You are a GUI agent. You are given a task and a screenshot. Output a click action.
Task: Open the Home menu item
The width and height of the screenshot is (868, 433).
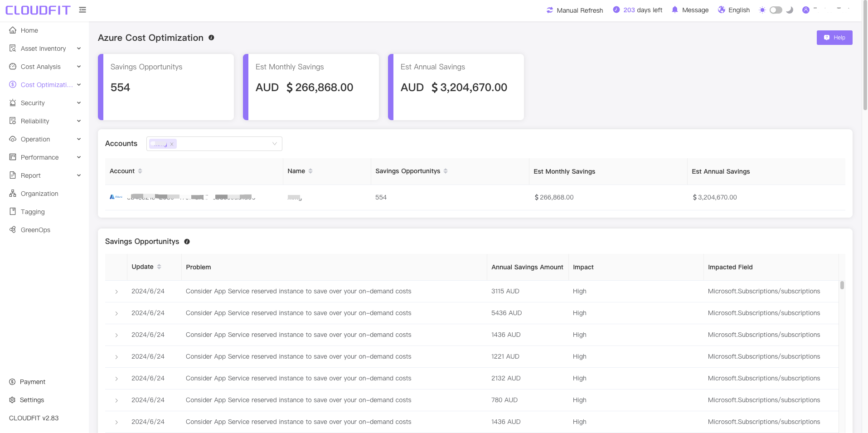(x=44, y=30)
